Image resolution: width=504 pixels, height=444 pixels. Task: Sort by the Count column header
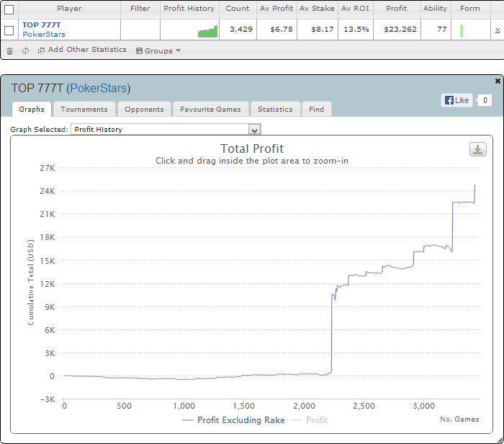tap(237, 9)
